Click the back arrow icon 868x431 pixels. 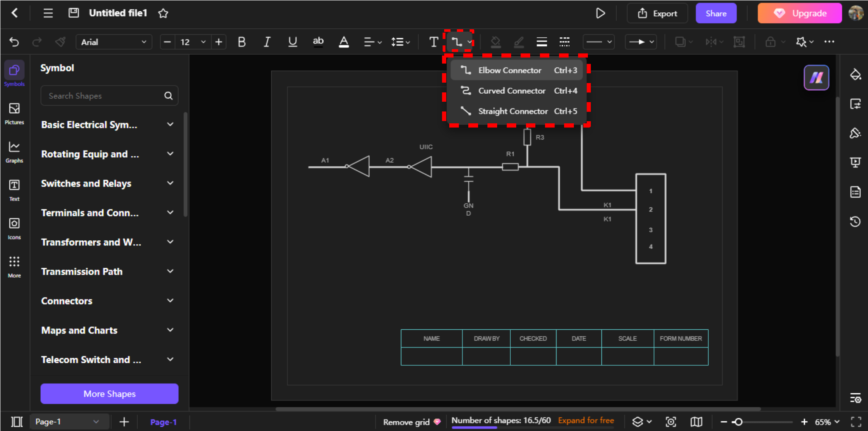[14, 13]
